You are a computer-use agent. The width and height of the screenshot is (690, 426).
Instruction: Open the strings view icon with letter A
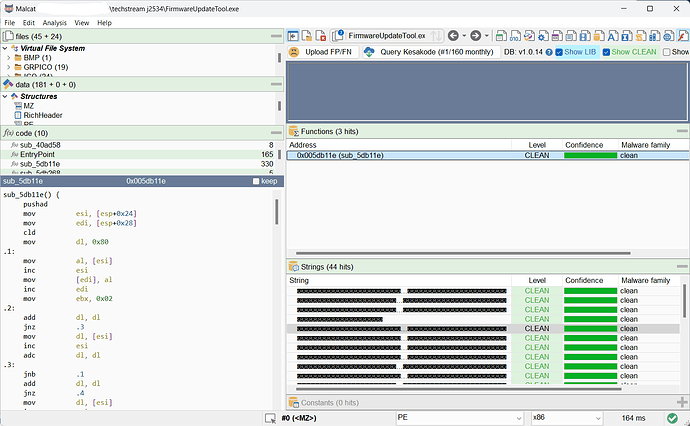pos(613,36)
